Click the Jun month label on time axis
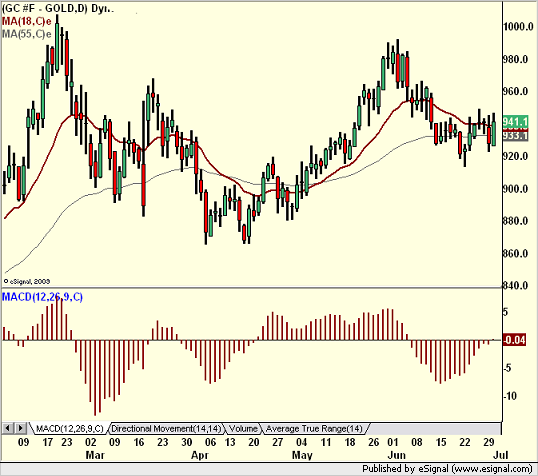The height and width of the screenshot is (476, 538). point(396,455)
